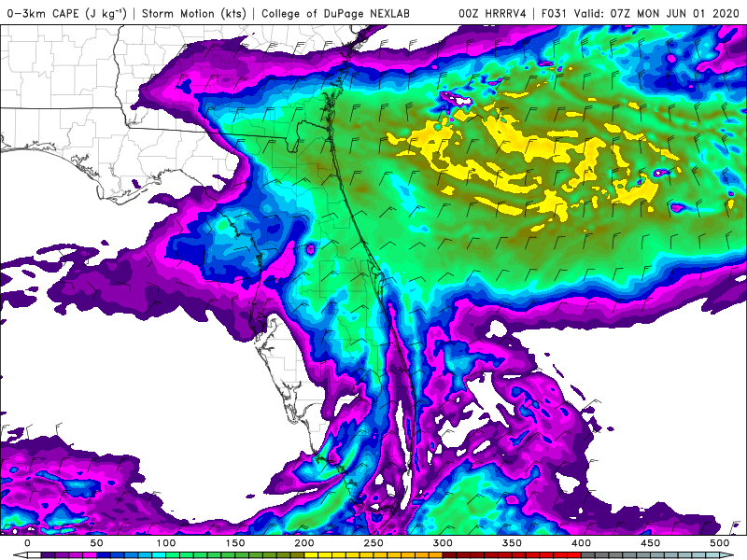Click the "F031" forecast hour label

(x=555, y=13)
